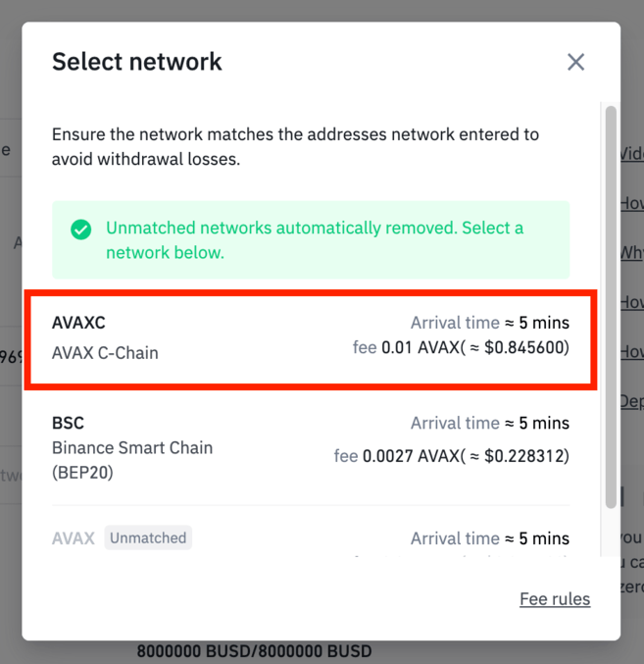Click the 8000000 BUSD balance text
644x664 pixels.
(x=254, y=650)
